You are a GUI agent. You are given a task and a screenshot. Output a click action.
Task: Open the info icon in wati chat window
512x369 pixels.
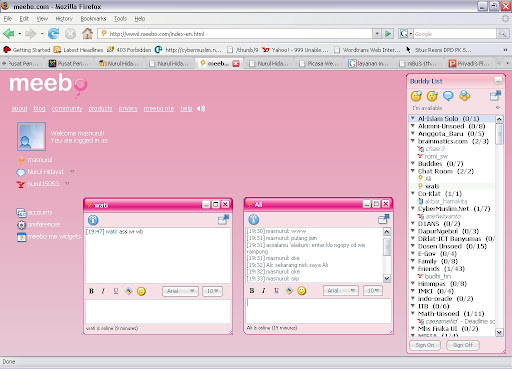[93, 220]
